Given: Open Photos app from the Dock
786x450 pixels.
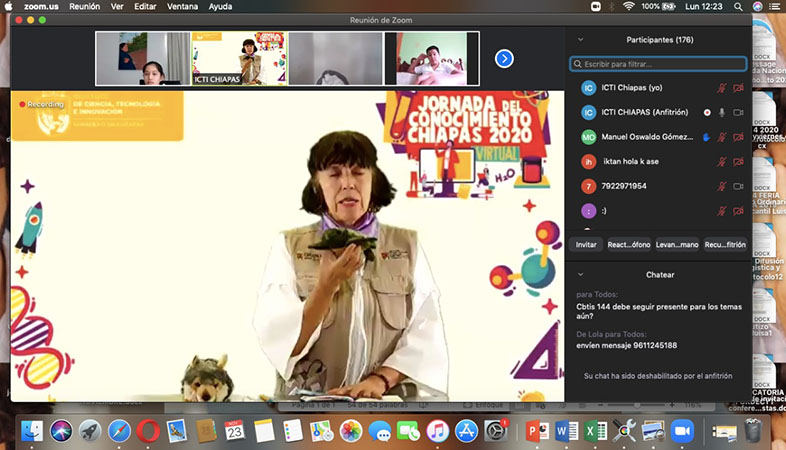Looking at the screenshot, I should (x=350, y=431).
